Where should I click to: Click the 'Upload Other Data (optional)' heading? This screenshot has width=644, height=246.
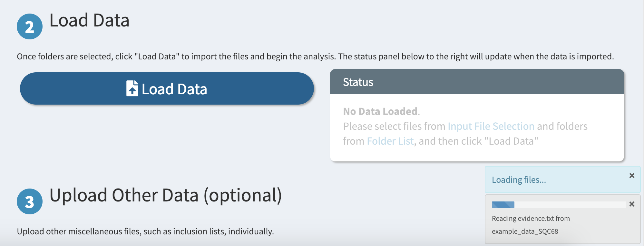[166, 195]
